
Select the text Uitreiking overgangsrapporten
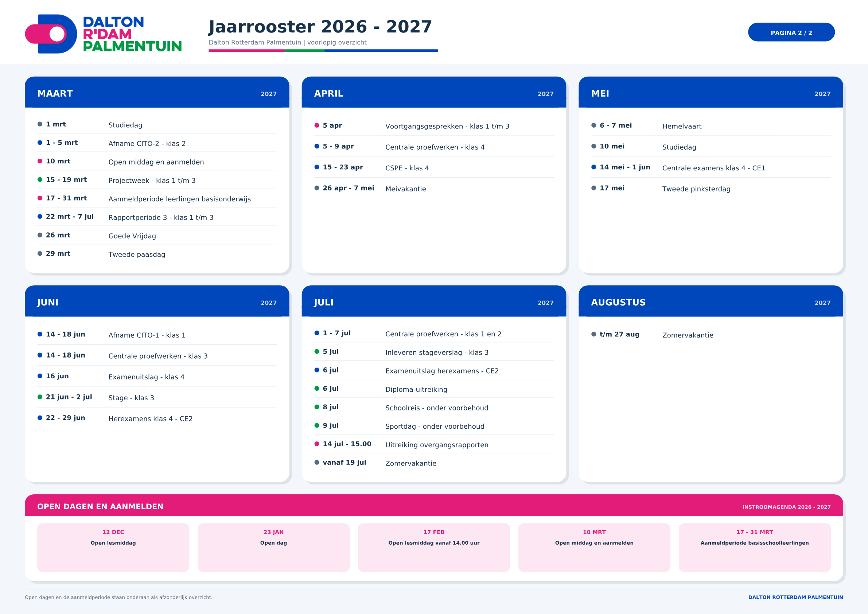[x=437, y=445]
